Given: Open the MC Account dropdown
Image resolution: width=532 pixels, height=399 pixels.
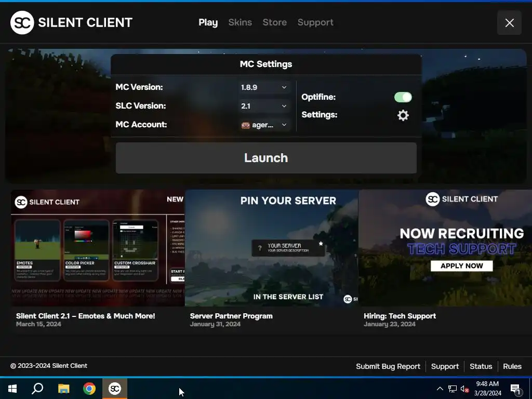Looking at the screenshot, I should pos(263,125).
